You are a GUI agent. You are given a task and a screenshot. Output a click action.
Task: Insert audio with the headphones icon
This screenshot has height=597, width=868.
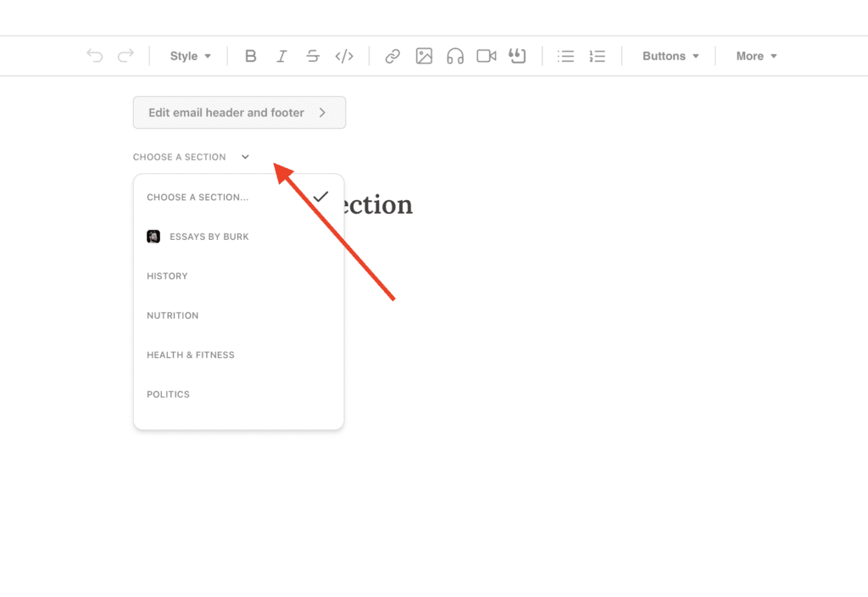coord(455,55)
